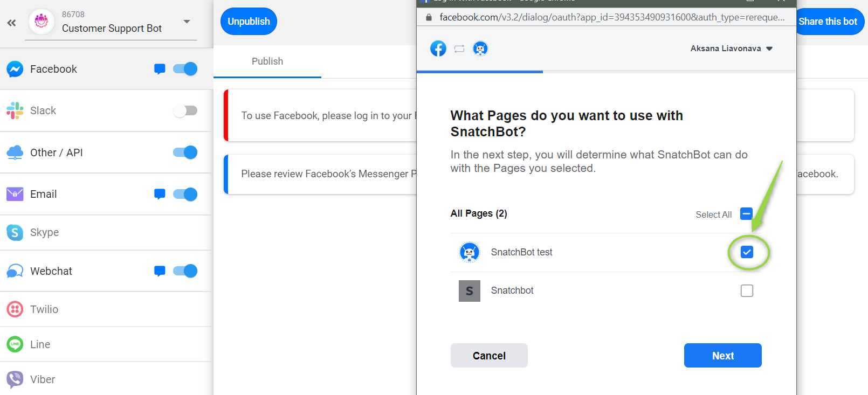
Task: Click the Other / API cloud icon
Action: tap(15, 153)
